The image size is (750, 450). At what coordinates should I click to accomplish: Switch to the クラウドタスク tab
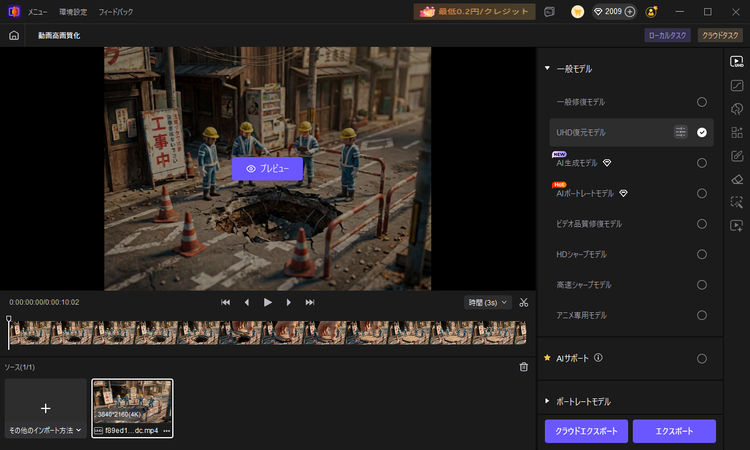pyautogui.click(x=720, y=35)
